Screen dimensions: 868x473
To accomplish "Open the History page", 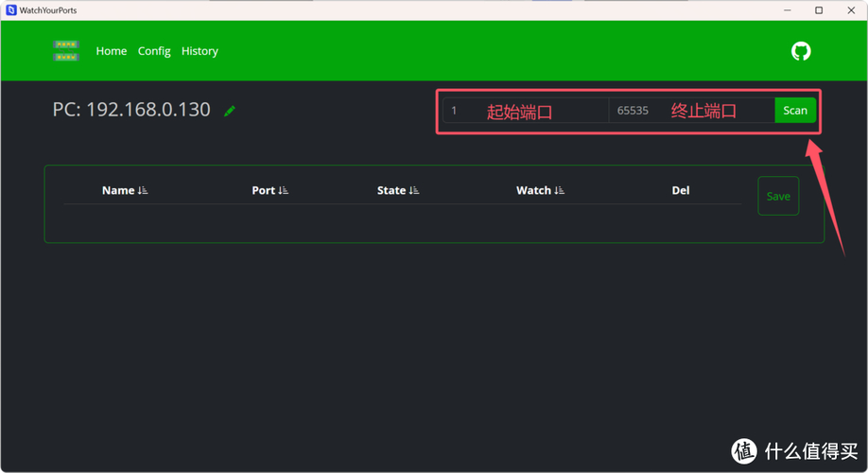I will pos(200,51).
